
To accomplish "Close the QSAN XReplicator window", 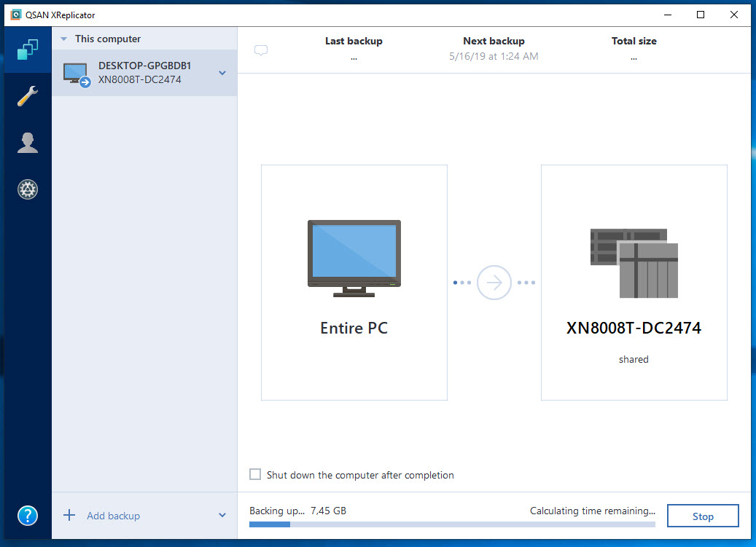I will point(734,15).
